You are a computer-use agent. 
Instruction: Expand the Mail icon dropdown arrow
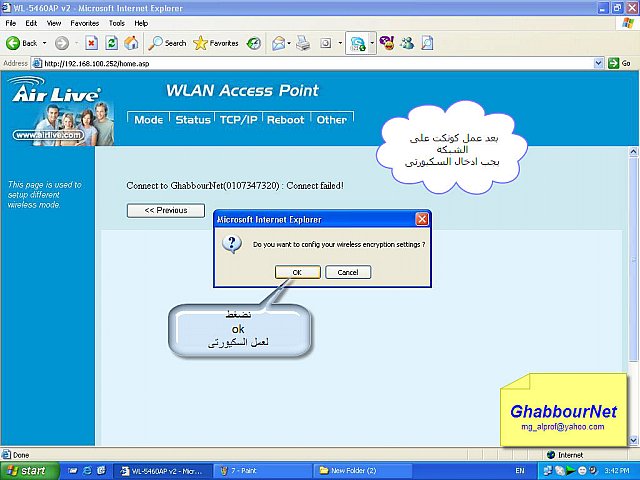tap(289, 43)
